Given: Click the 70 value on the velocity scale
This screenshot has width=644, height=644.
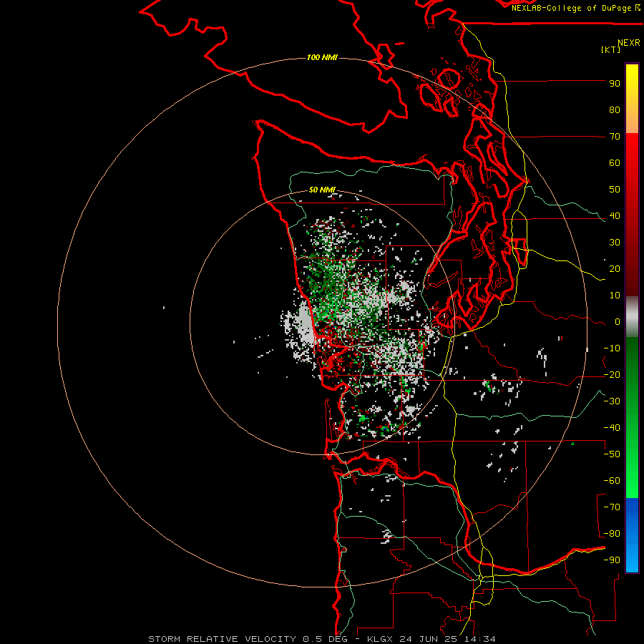Looking at the screenshot, I should click(615, 137).
